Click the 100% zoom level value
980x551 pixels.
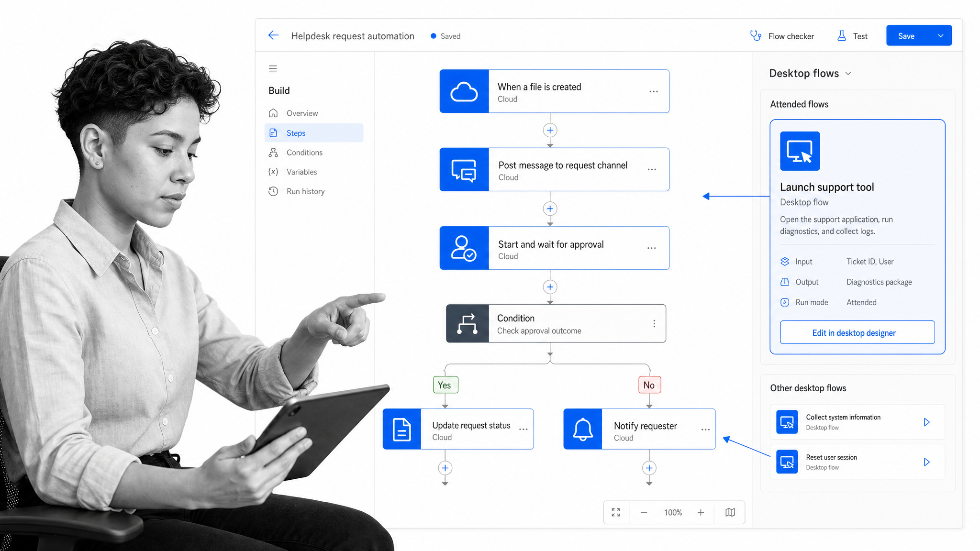[x=673, y=513]
